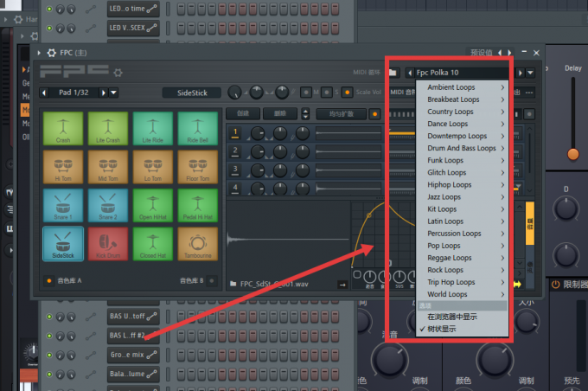This screenshot has height=391, width=588.
Task: Toggle the orange pad solo light
Action: (348, 92)
